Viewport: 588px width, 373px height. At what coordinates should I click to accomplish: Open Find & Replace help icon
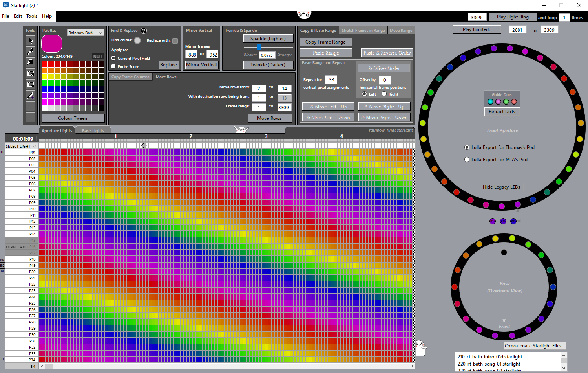pyautogui.click(x=144, y=31)
